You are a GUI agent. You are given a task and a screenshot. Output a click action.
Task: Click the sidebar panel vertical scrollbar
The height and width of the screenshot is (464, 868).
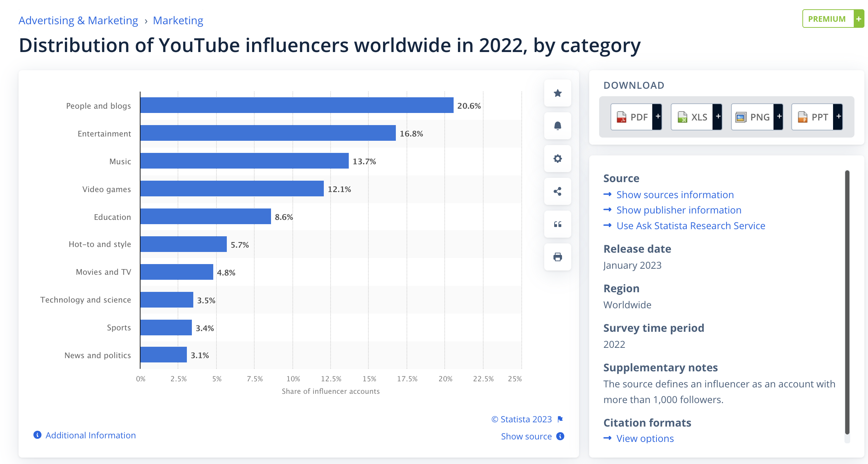pyautogui.click(x=847, y=303)
